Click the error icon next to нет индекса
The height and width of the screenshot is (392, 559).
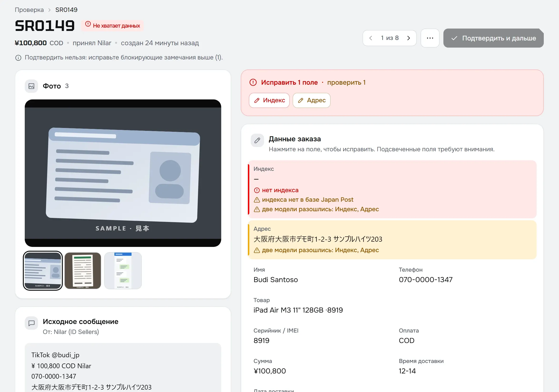(x=257, y=190)
